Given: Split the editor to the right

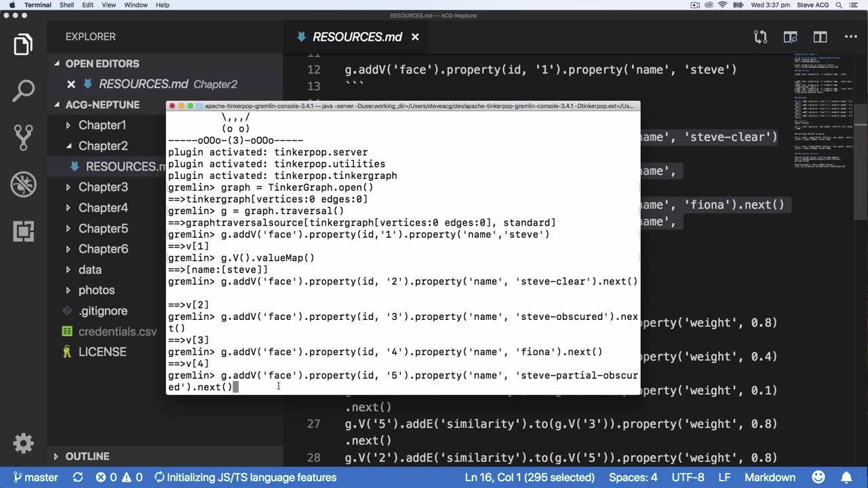Looking at the screenshot, I should coord(821,37).
